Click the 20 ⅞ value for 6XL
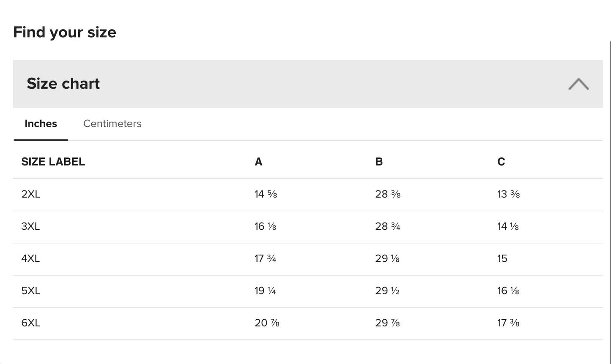This screenshot has width=611, height=364. coord(267,323)
